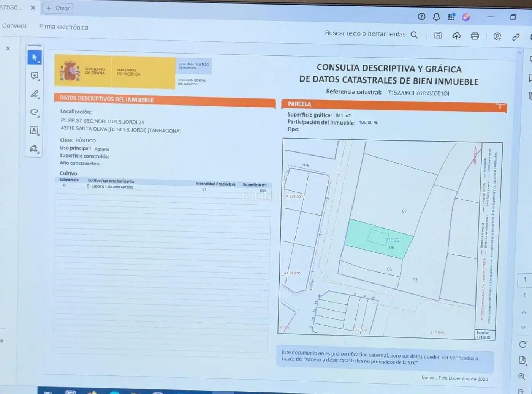532x394 pixels.
Task: Select the arrow selection tool
Action: coord(35,58)
